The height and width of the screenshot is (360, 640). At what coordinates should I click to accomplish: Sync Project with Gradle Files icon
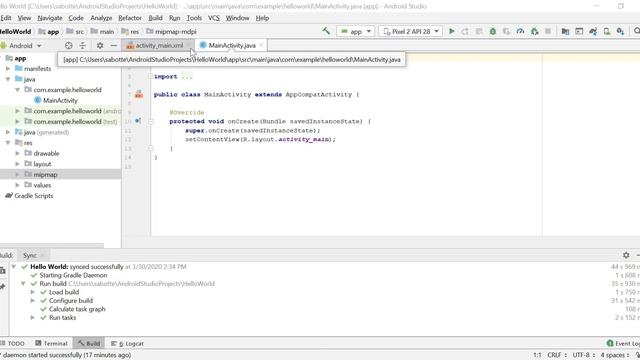593,31
